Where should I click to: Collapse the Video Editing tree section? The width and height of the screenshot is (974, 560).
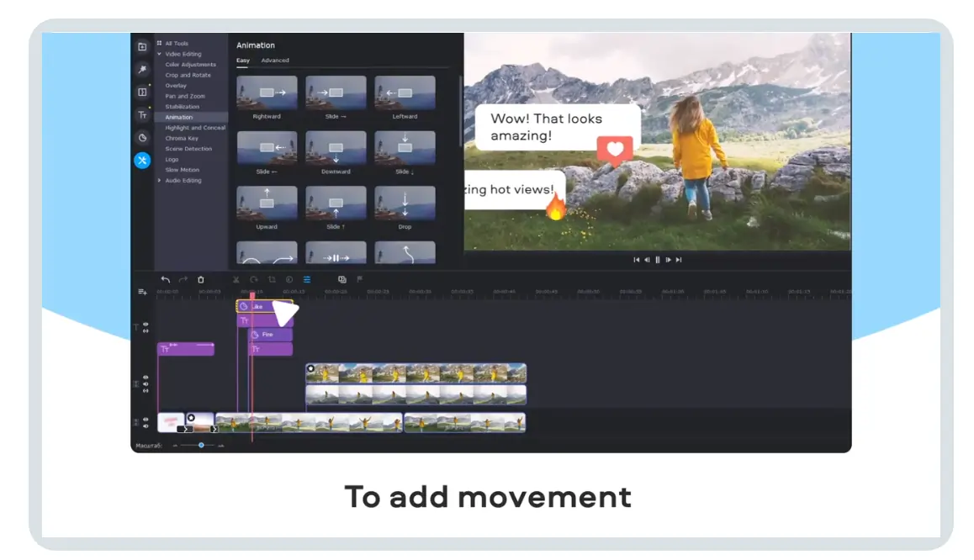coord(160,54)
